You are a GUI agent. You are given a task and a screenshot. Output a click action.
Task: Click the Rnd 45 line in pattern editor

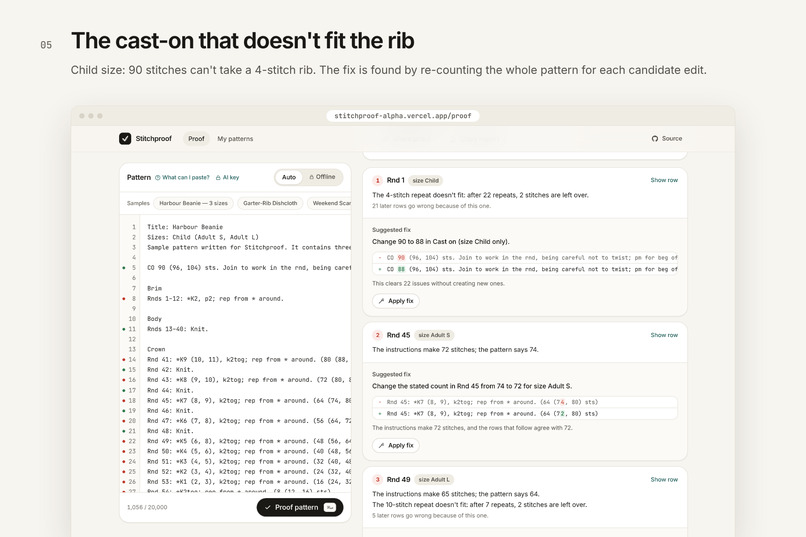[x=249, y=400]
